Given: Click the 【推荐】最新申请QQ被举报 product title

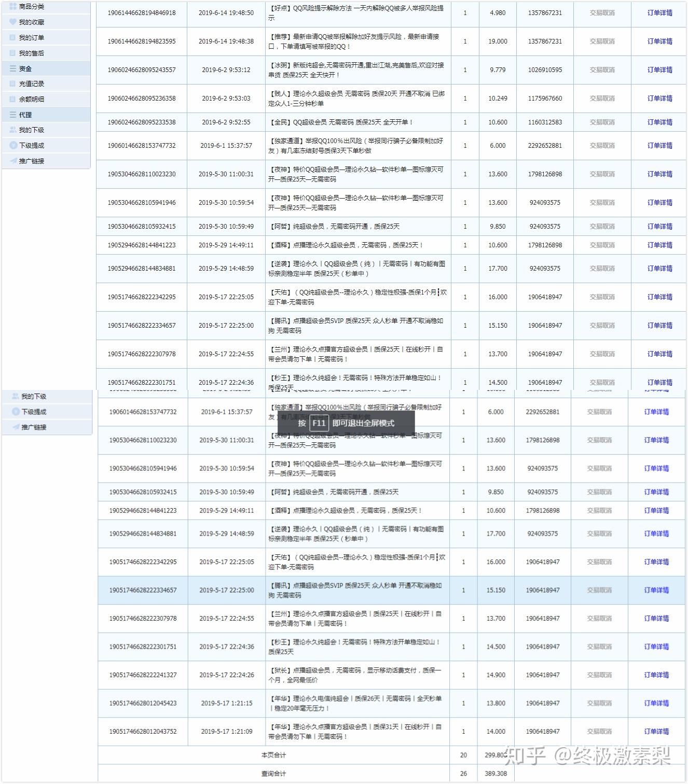Looking at the screenshot, I should (x=354, y=41).
